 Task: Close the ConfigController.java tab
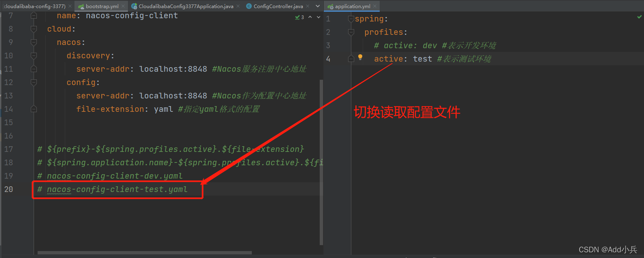tap(307, 6)
